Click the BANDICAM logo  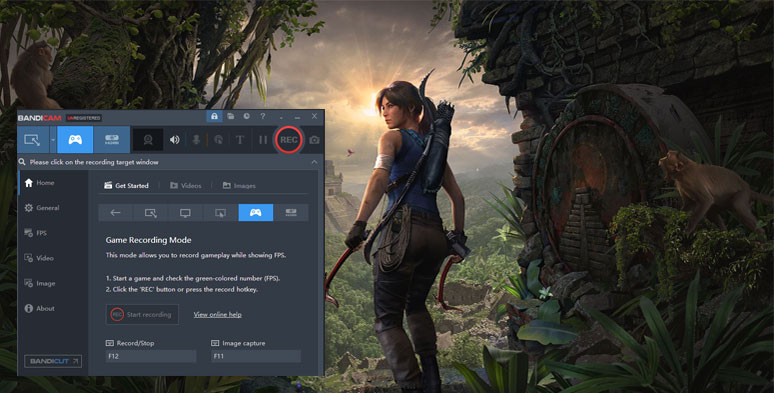(39, 118)
